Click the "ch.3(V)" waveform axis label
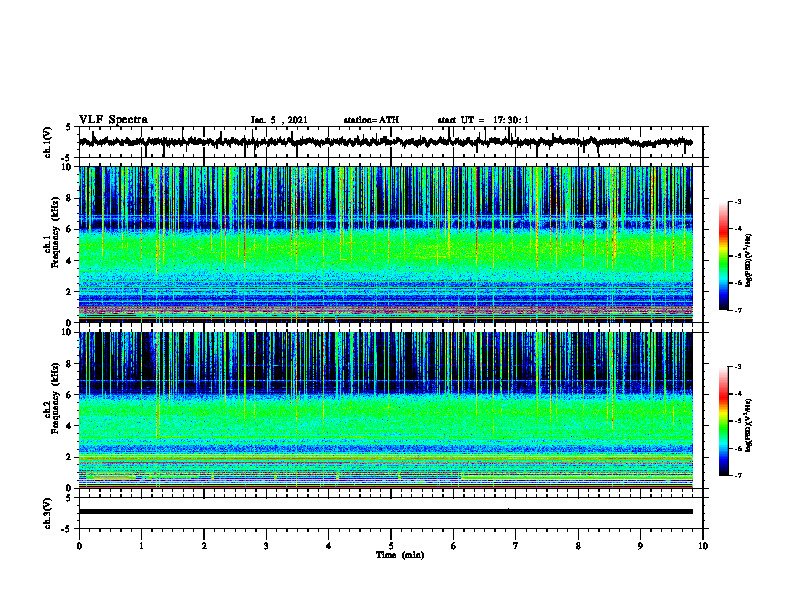This screenshot has width=792, height=612. [48, 513]
